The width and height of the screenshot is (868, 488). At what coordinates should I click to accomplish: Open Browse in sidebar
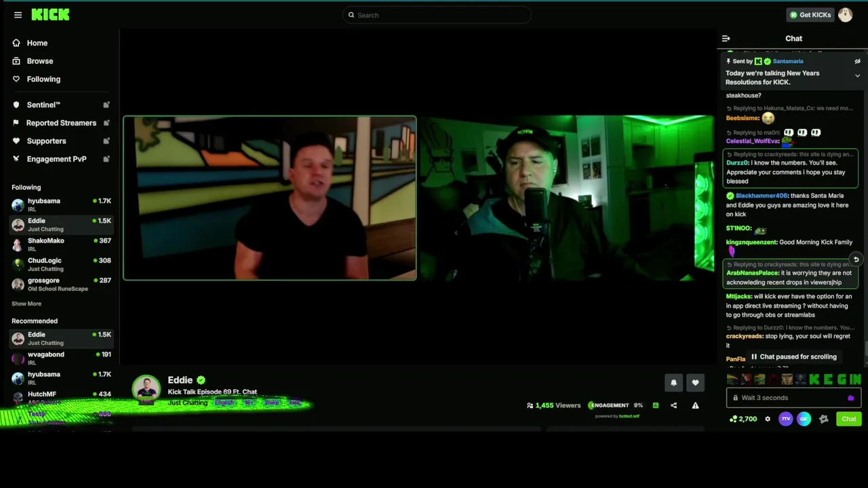tap(40, 61)
